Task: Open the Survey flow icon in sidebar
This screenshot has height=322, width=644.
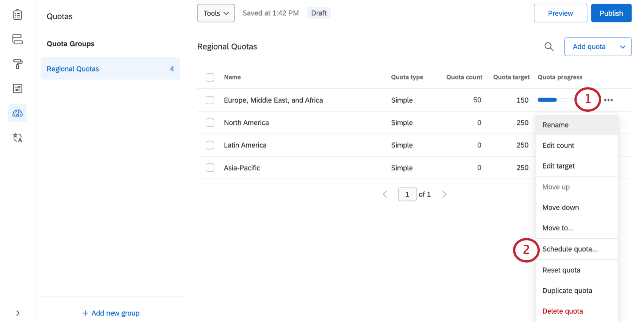Action: [17, 39]
